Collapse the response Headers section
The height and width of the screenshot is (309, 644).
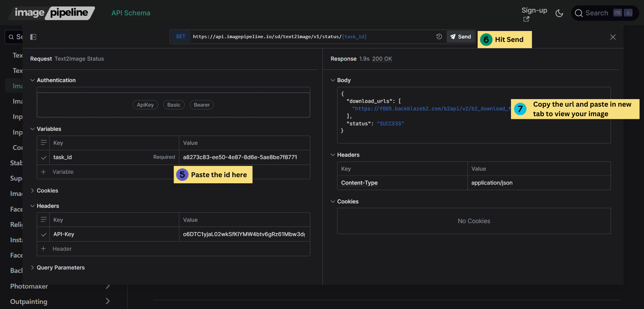(345, 155)
